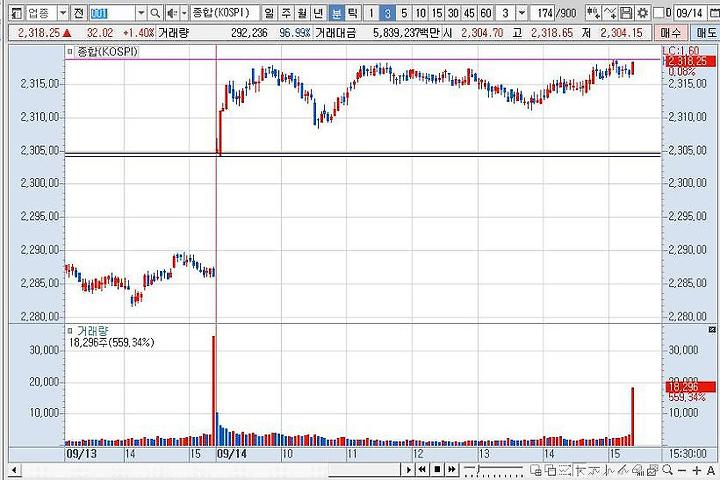720x480 pixels.
Task: Select the minute (분) chart period
Action: pyautogui.click(x=336, y=13)
